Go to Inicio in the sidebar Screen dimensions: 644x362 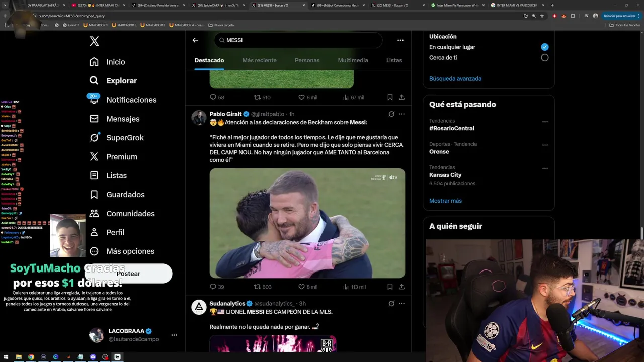pyautogui.click(x=107, y=62)
